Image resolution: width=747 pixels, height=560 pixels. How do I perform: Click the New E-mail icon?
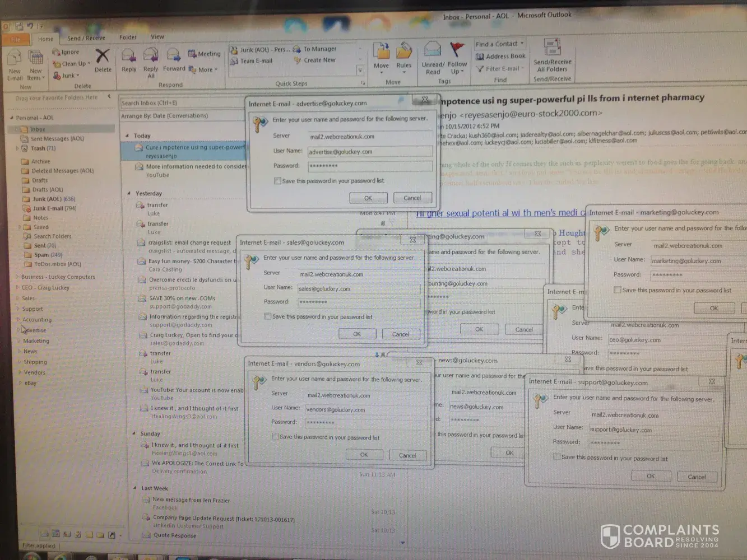15,59
